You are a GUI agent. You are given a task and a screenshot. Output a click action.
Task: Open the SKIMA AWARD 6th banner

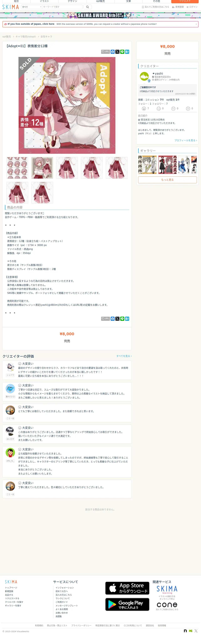[x=100, y=15]
